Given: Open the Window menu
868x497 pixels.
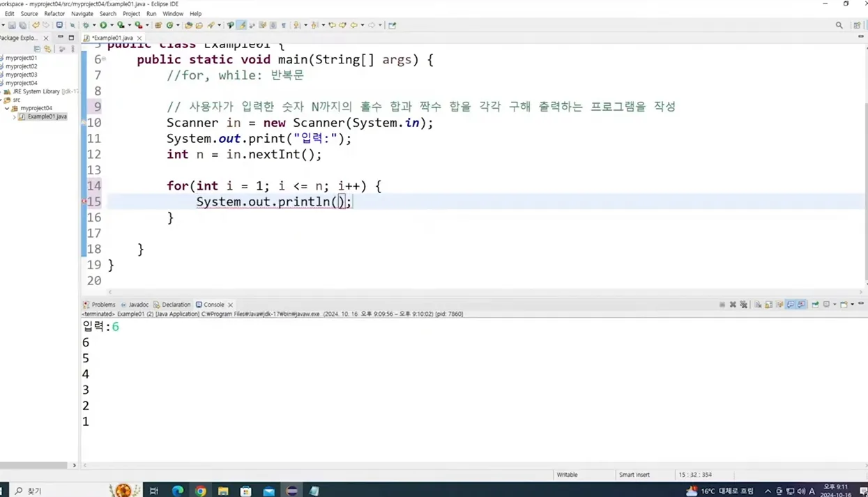Looking at the screenshot, I should tap(173, 13).
